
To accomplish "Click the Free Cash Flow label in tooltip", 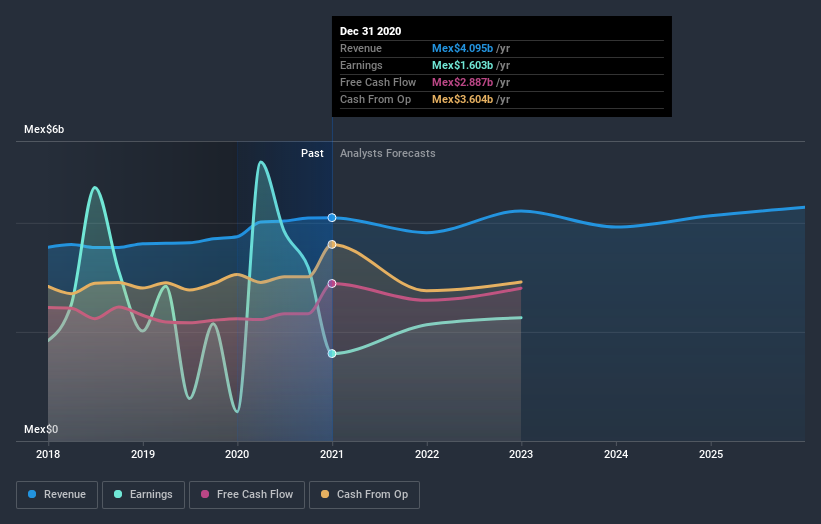I will tap(378, 82).
